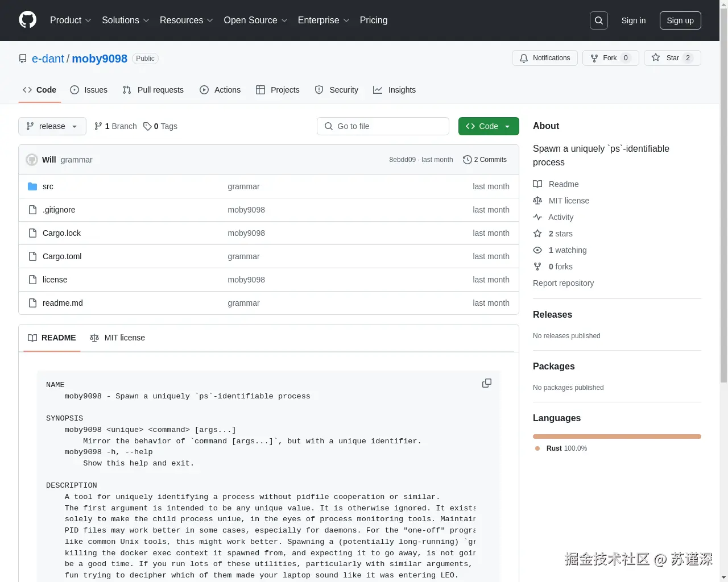The width and height of the screenshot is (728, 582).
Task: Click the MIT license scale icon in About
Action: point(537,201)
